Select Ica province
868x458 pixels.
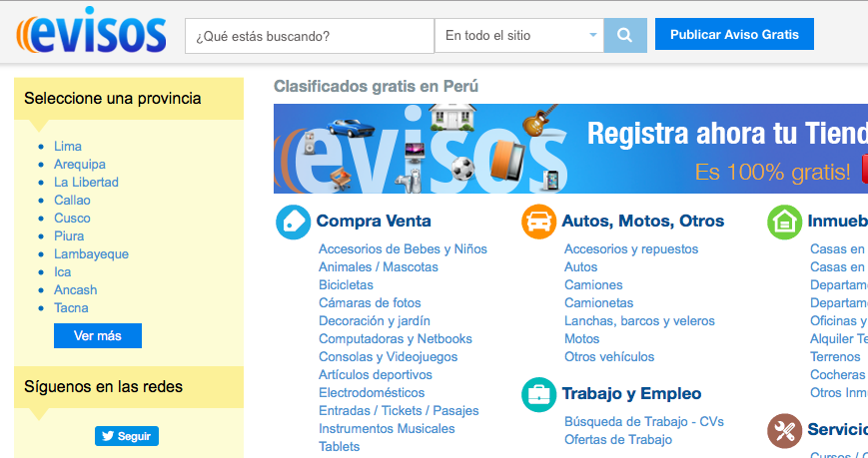click(x=63, y=272)
